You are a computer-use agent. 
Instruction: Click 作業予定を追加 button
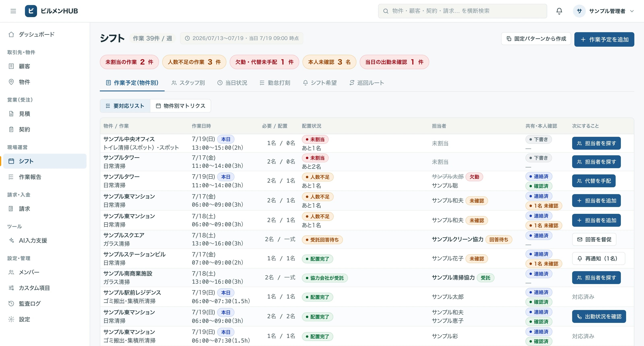604,39
